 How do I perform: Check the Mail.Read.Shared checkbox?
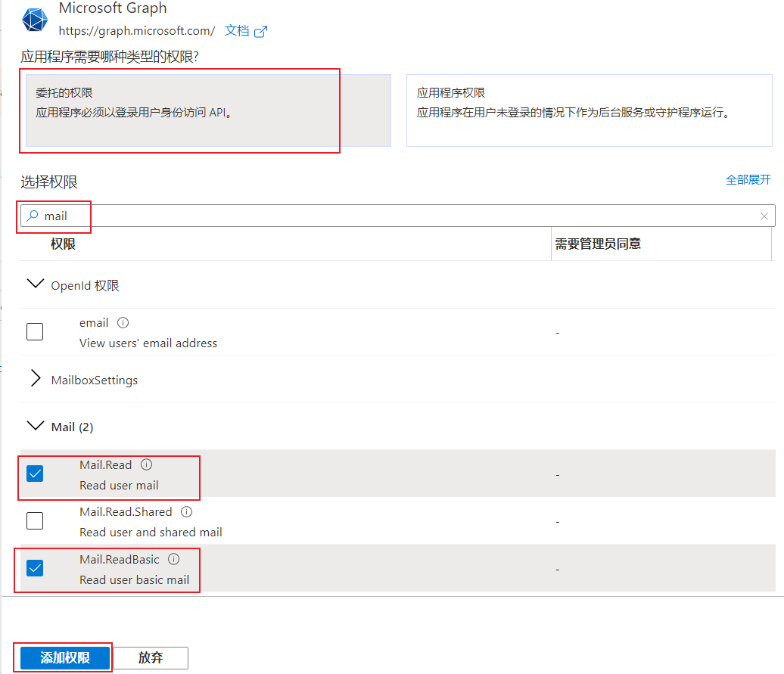pyautogui.click(x=35, y=520)
